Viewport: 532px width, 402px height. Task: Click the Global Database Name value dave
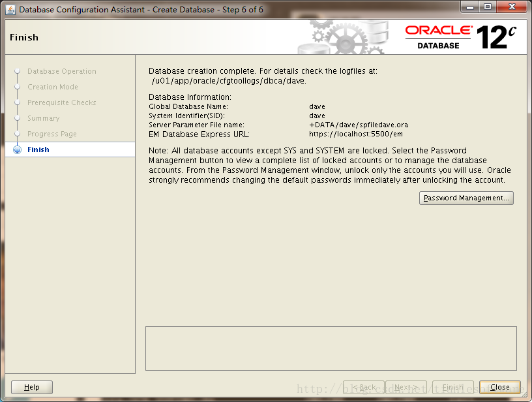pos(317,106)
